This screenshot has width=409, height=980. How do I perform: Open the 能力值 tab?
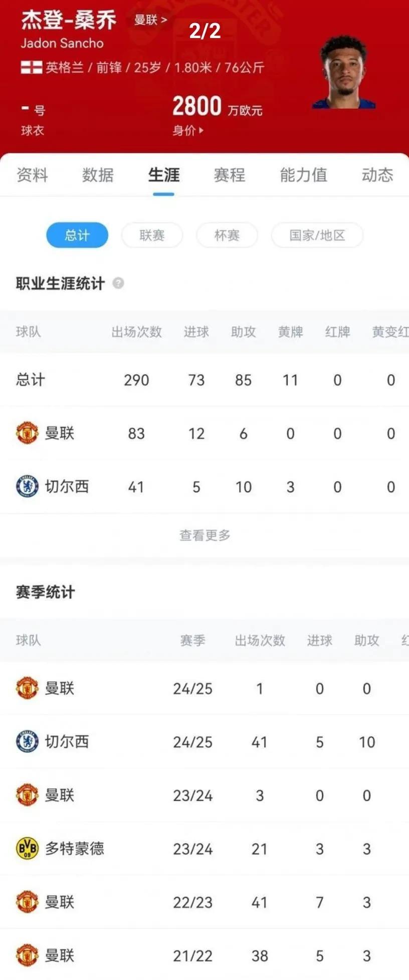(303, 175)
